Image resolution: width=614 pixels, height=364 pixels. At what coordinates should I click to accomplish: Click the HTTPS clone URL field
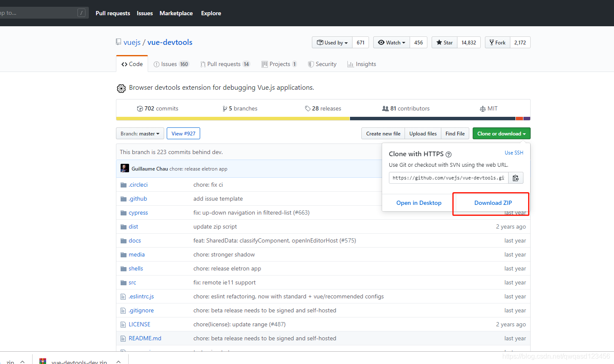tap(449, 178)
